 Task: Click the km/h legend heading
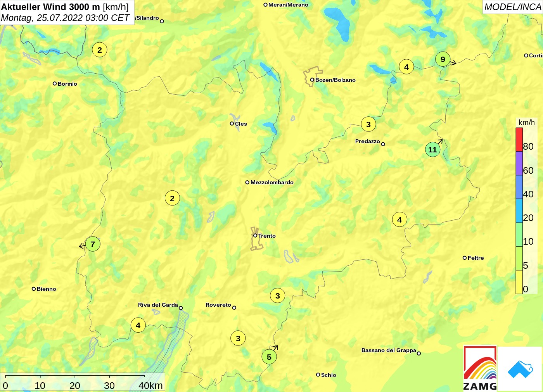pos(527,123)
